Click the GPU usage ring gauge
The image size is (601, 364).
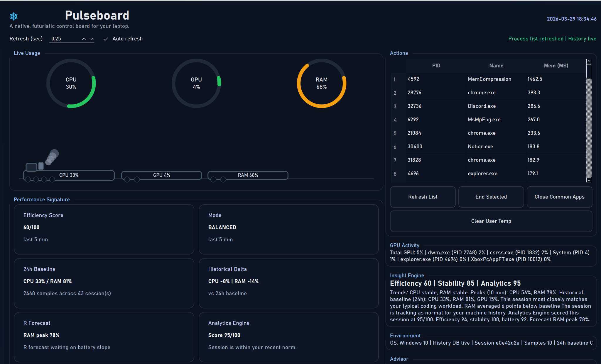coord(197,83)
